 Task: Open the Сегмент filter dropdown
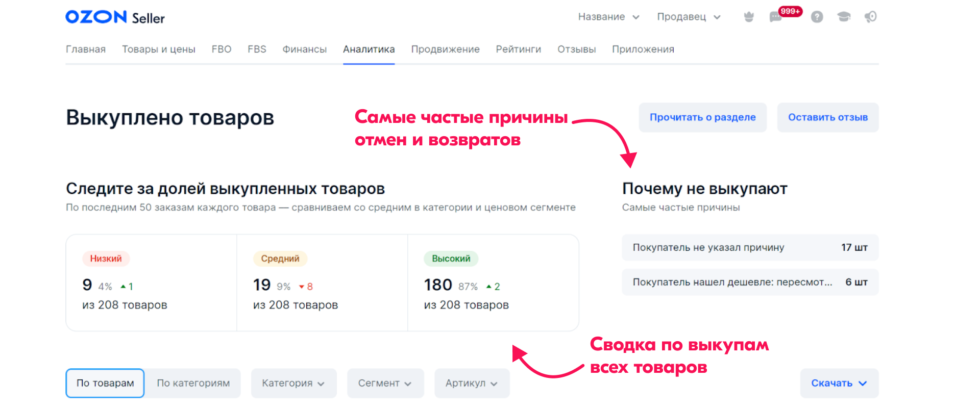tap(385, 383)
